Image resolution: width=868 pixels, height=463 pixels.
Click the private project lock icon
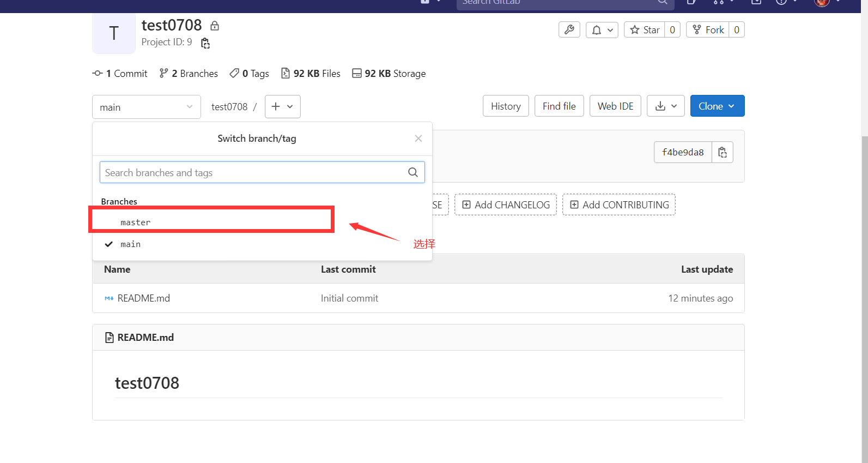pyautogui.click(x=215, y=26)
